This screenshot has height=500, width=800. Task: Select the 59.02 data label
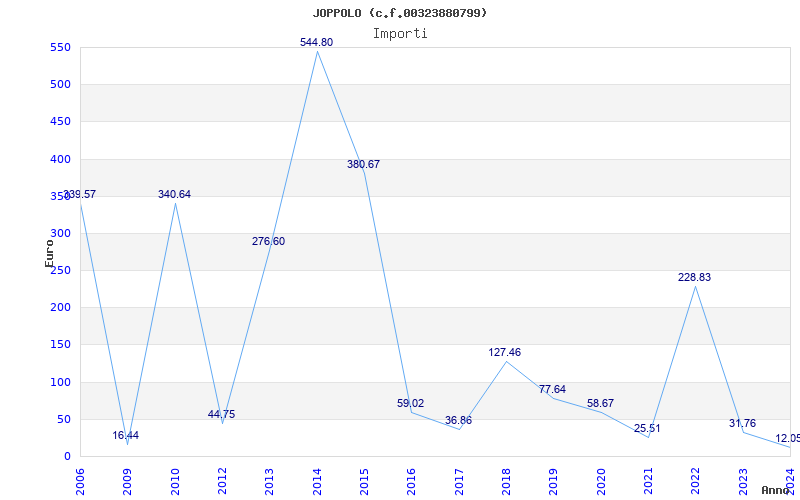coord(410,403)
